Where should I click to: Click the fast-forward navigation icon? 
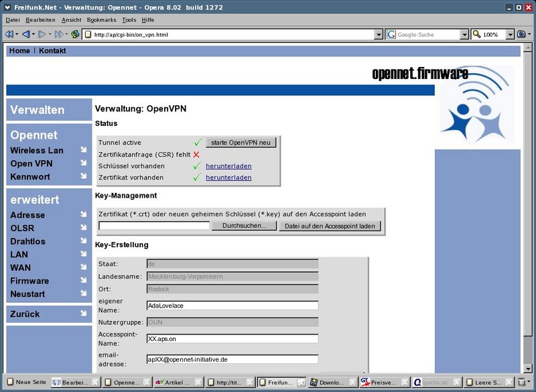(x=59, y=34)
